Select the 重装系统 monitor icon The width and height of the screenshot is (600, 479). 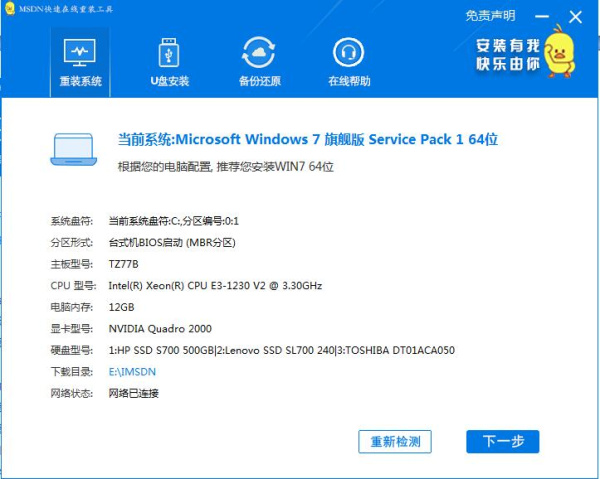pos(80,52)
